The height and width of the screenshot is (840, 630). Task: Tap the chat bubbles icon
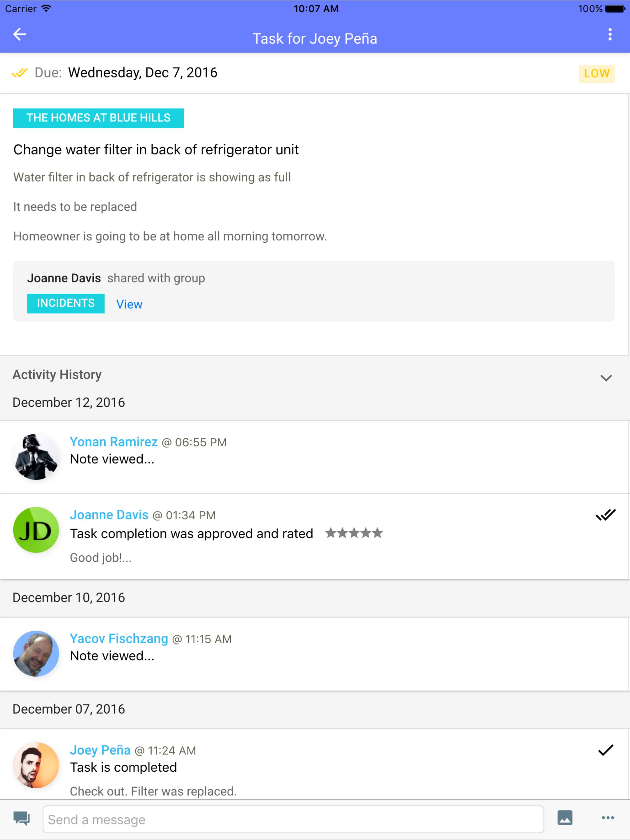pos(21,818)
